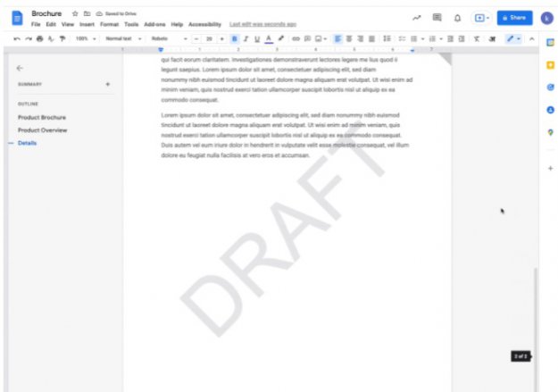
Task: Open Maps in the side panel
Action: (550, 132)
